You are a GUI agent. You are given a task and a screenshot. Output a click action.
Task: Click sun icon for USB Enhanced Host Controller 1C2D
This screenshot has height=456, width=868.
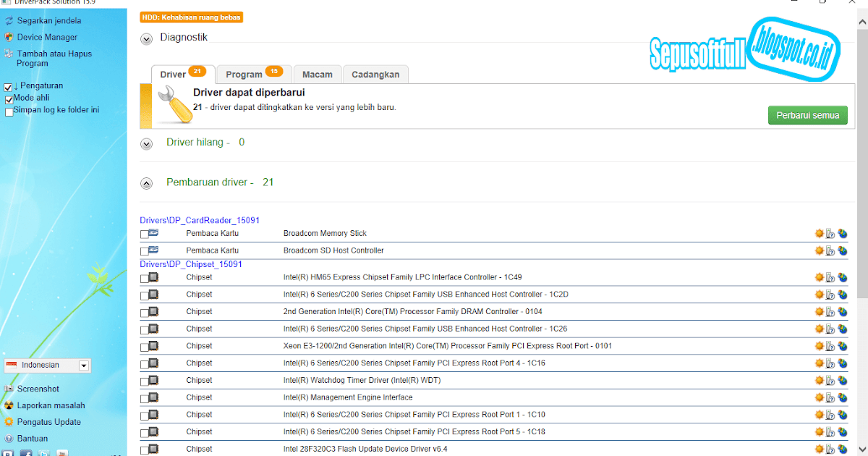tap(820, 295)
